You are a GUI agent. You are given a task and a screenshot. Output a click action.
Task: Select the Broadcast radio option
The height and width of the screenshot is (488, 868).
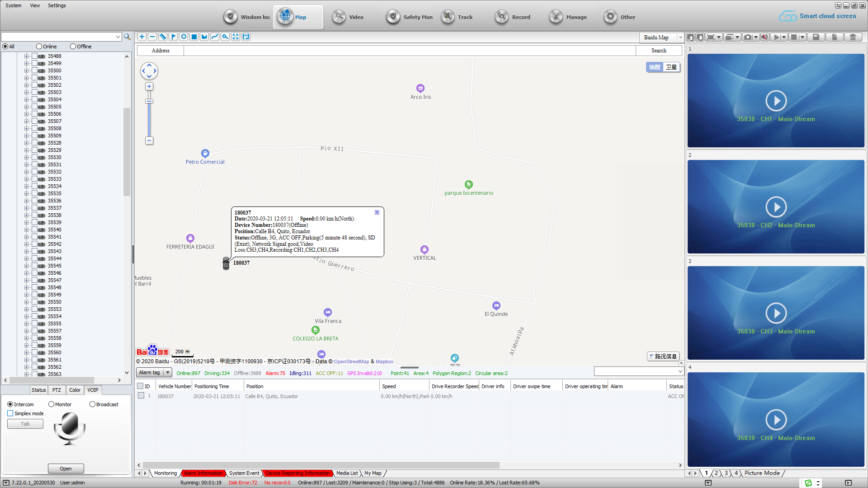(x=92, y=404)
